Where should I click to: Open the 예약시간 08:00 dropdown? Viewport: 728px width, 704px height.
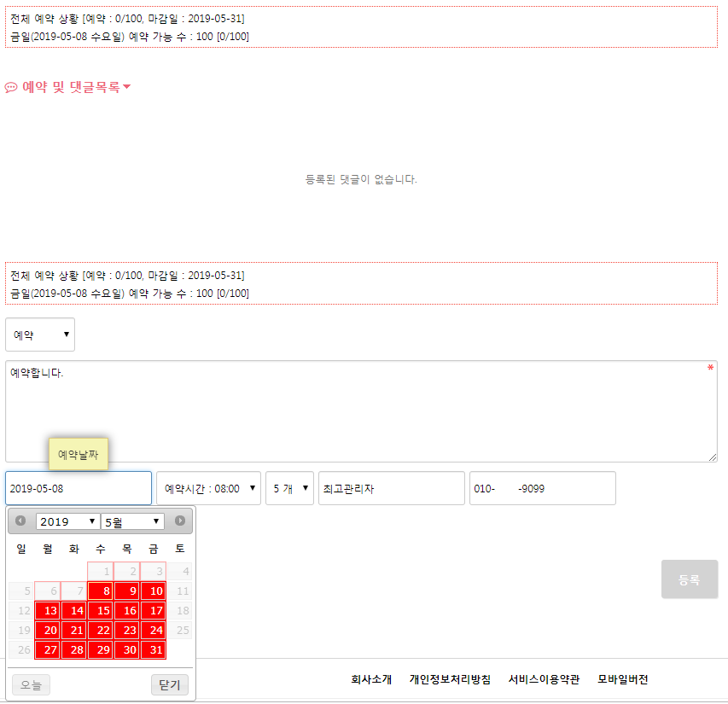(x=208, y=489)
